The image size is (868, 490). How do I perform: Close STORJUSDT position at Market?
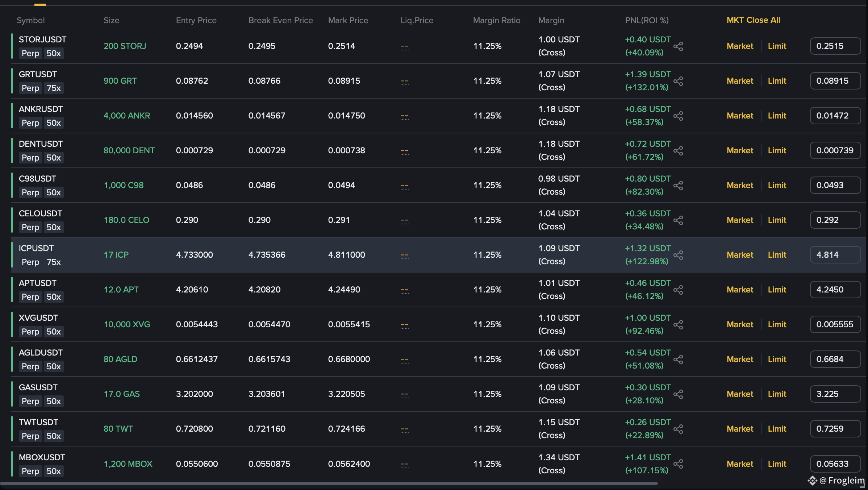coord(740,46)
